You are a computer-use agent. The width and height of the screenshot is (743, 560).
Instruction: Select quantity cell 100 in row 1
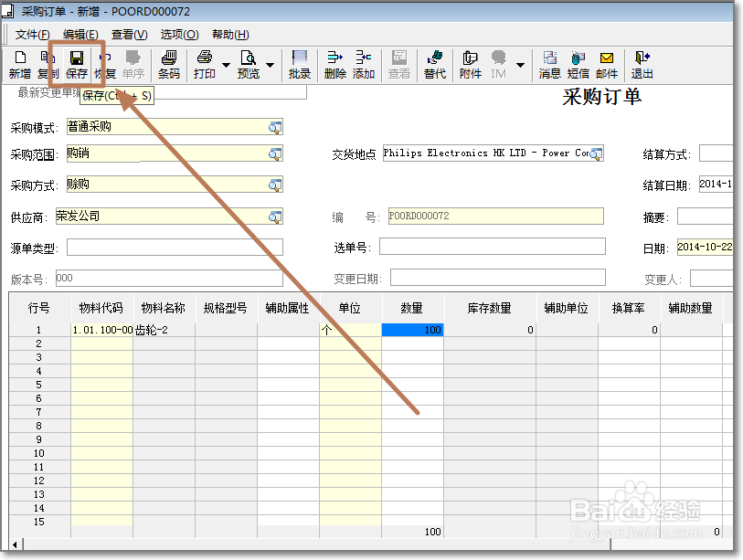(413, 330)
